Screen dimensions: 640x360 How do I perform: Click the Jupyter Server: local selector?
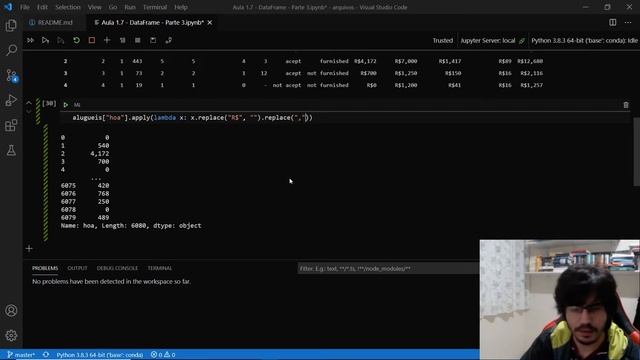[x=492, y=40]
